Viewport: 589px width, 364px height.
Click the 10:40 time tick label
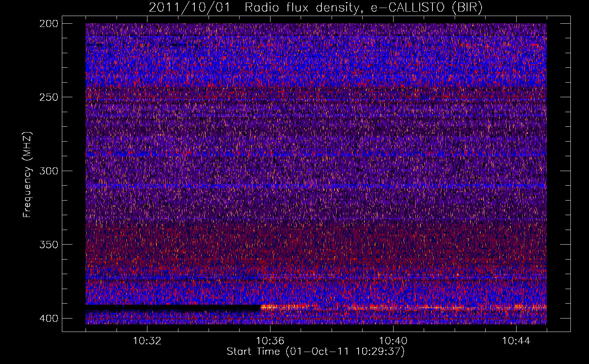393,341
